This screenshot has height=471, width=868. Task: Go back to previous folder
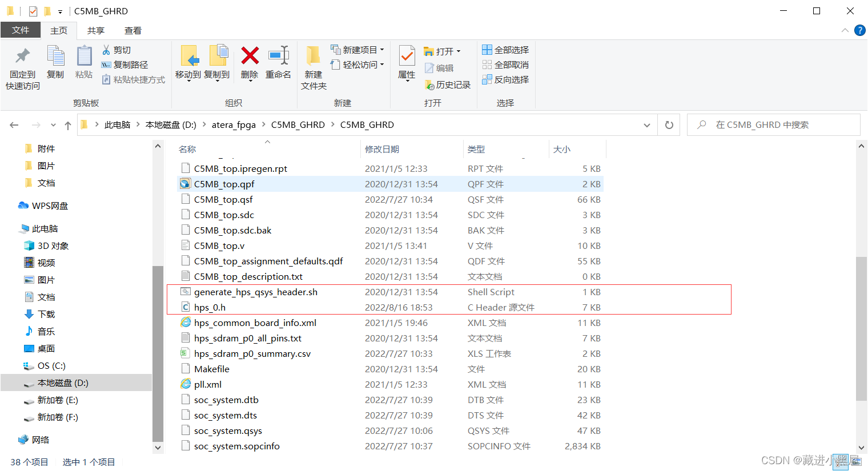[14, 125]
